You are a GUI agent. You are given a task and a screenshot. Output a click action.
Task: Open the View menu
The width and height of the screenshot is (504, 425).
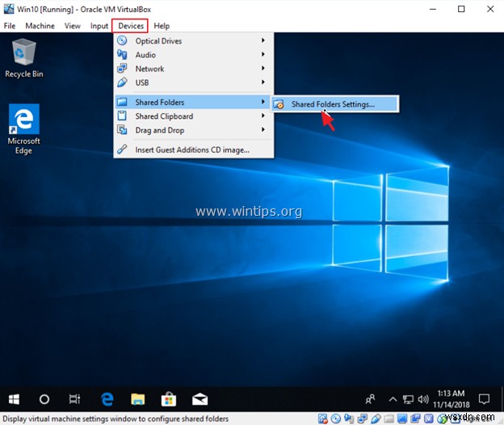point(73,26)
